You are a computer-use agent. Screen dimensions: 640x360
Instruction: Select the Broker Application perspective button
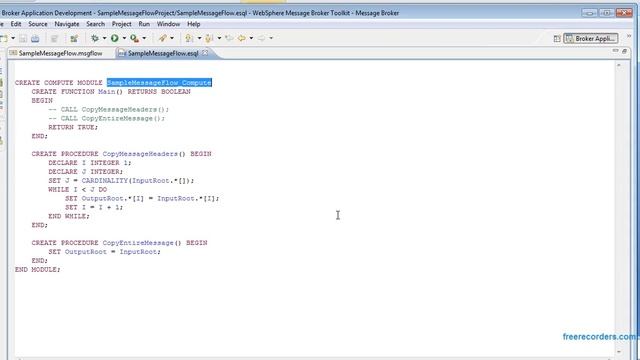tap(591, 39)
